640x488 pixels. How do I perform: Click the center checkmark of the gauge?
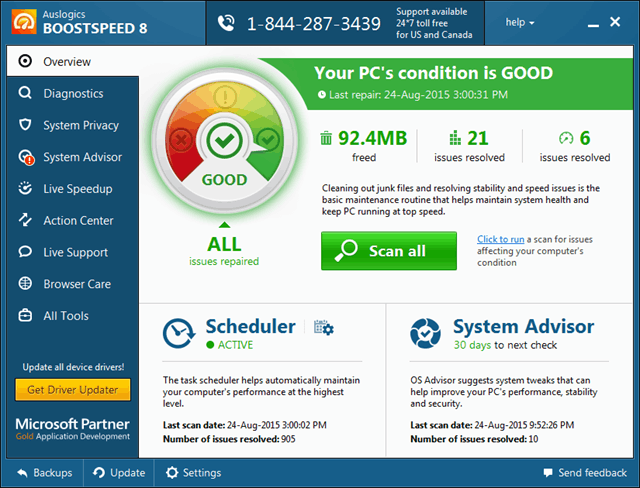[x=224, y=140]
